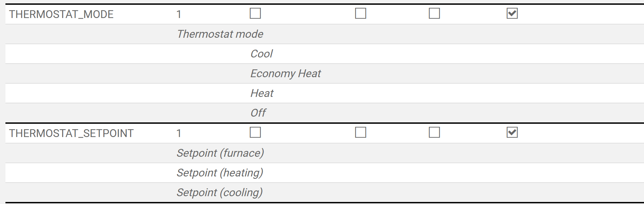Tick the first checkbox in THERMOSTAT_MODE row
The height and width of the screenshot is (204, 644).
255,14
